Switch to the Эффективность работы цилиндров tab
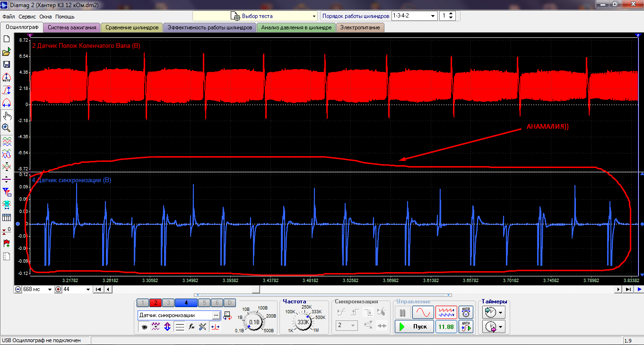The image size is (644, 345). pos(210,27)
